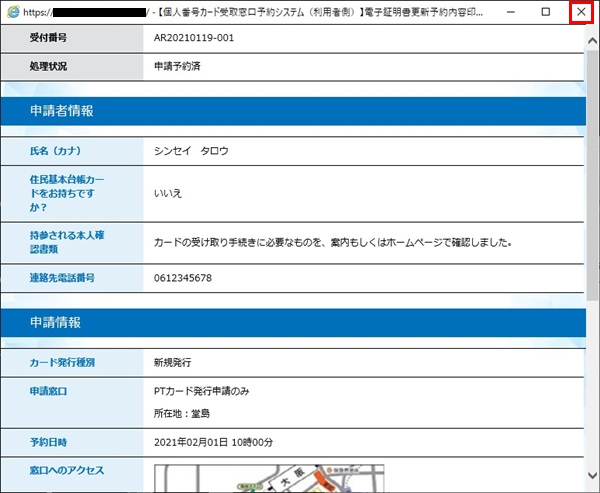This screenshot has width=600, height=493.
Task: Click the 所在地：堂島 location text
Action: pyautogui.click(x=181, y=412)
